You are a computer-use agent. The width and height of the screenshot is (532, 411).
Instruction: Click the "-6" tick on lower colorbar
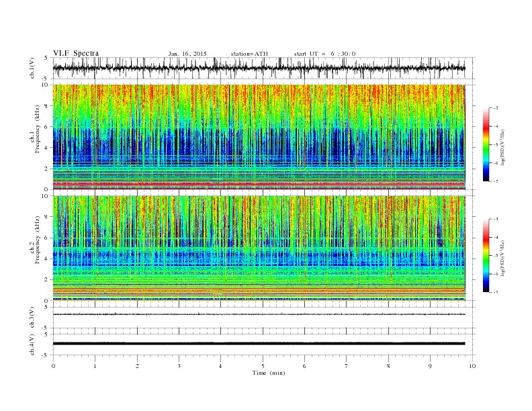(x=495, y=274)
